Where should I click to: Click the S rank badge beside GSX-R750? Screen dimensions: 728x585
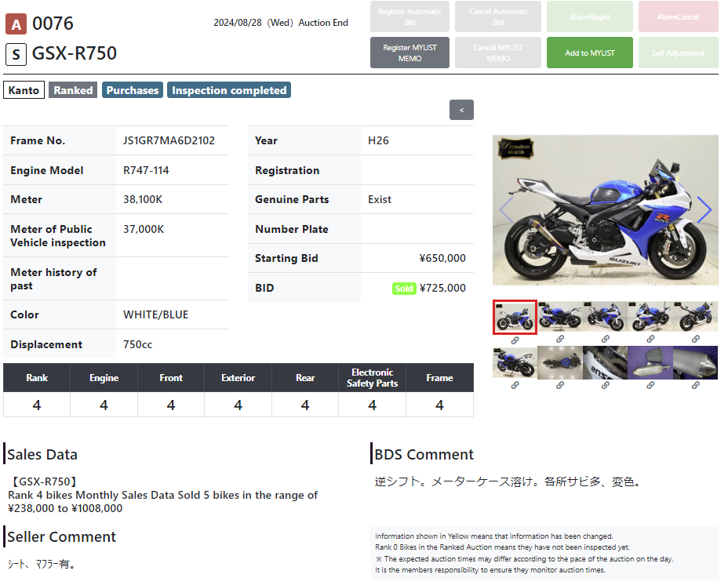tap(16, 54)
